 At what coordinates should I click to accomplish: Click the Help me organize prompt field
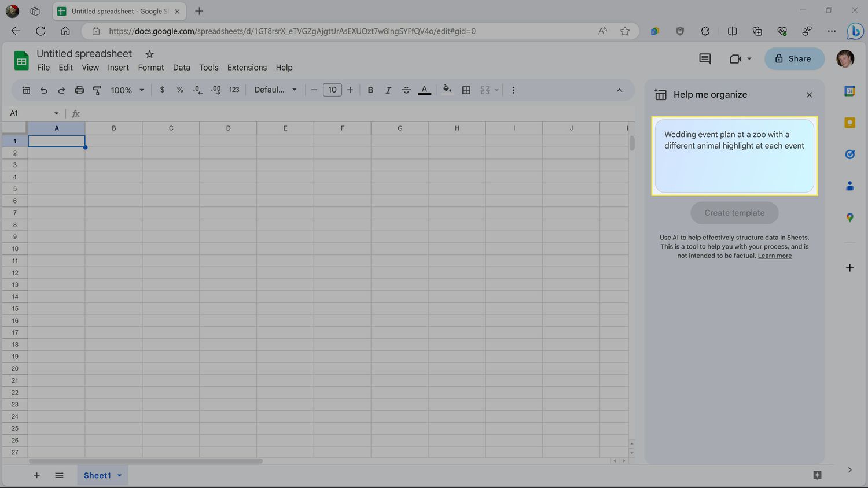(x=734, y=156)
